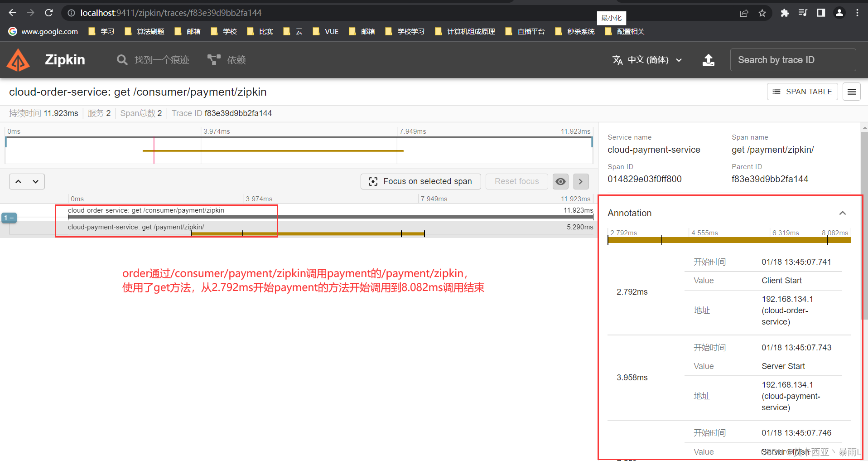868x461 pixels.
Task: Move to the previous span with up arrow
Action: [18, 181]
